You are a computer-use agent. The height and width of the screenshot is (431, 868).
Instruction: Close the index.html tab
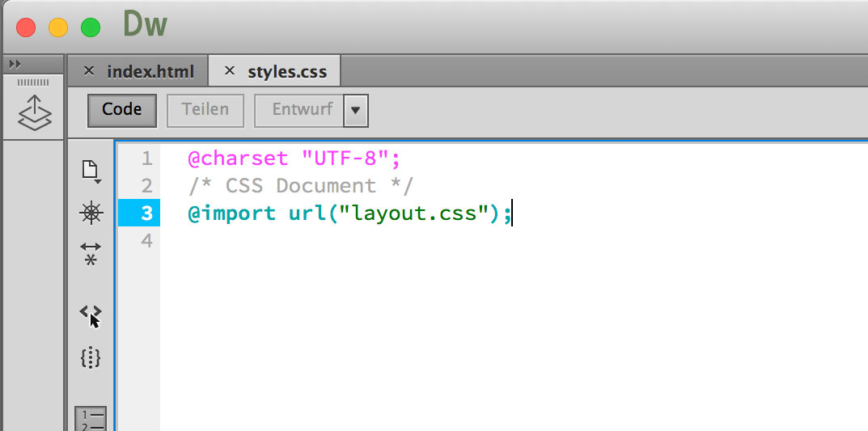[89, 71]
